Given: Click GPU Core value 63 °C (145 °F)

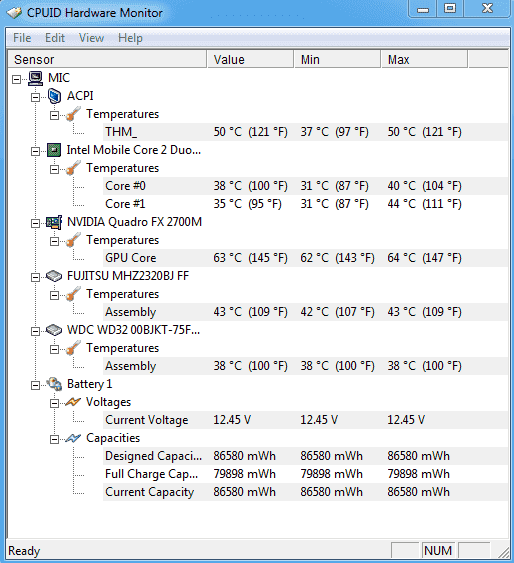Looking at the screenshot, I should (x=251, y=258).
